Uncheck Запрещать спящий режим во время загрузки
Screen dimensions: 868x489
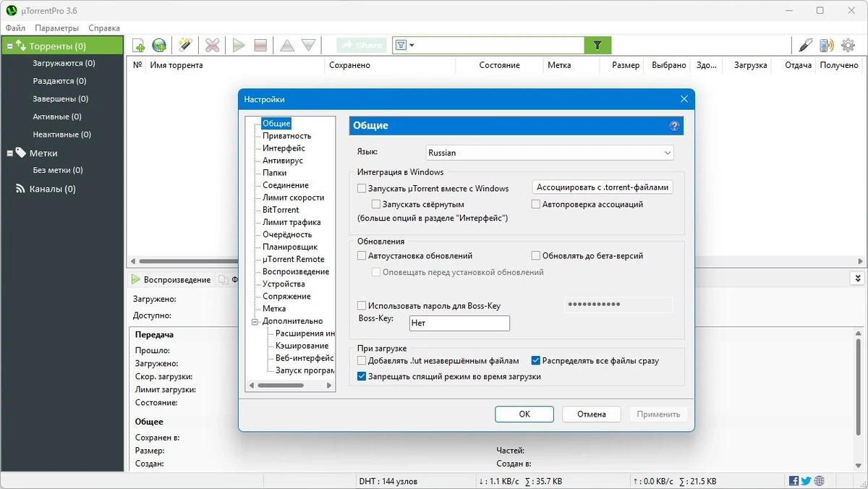click(362, 376)
